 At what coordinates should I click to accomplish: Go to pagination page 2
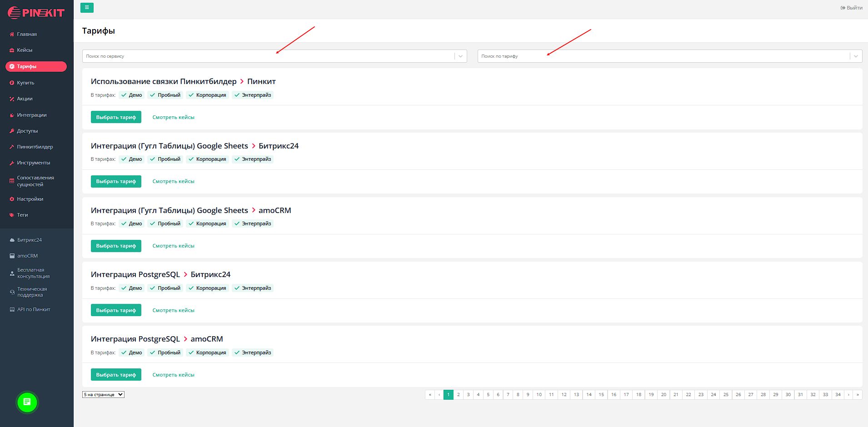pos(458,395)
